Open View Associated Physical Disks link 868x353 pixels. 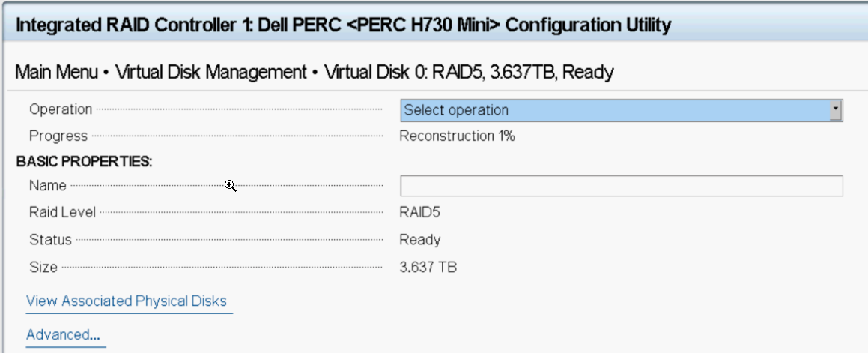127,301
